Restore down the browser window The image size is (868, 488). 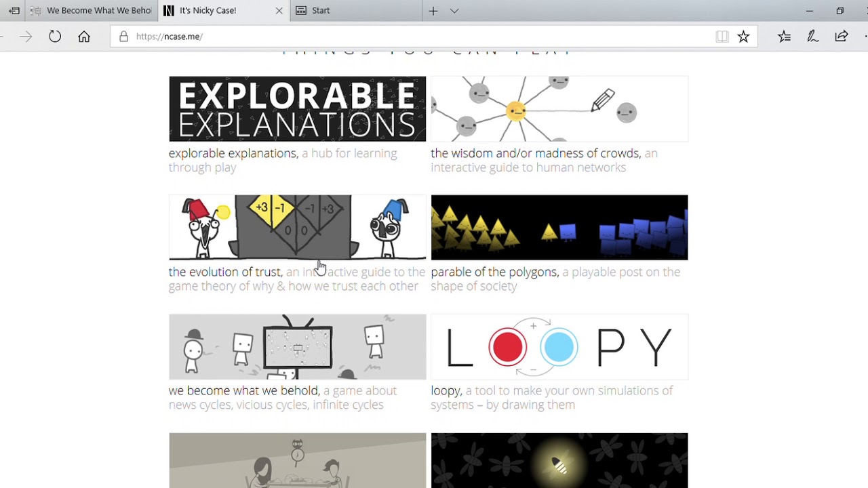point(840,11)
